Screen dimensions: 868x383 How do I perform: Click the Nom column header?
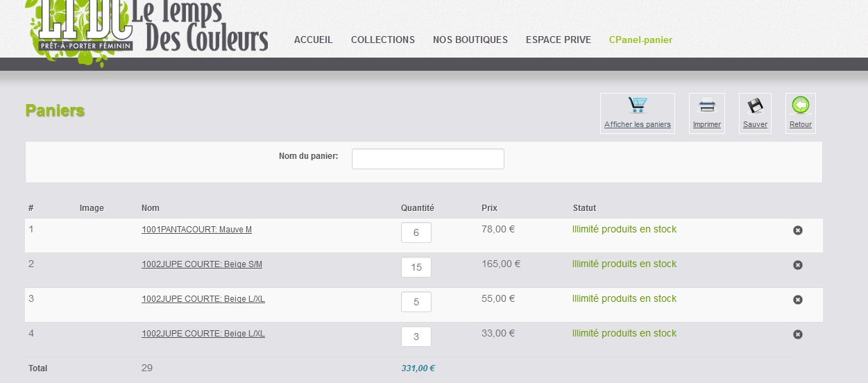coord(151,208)
